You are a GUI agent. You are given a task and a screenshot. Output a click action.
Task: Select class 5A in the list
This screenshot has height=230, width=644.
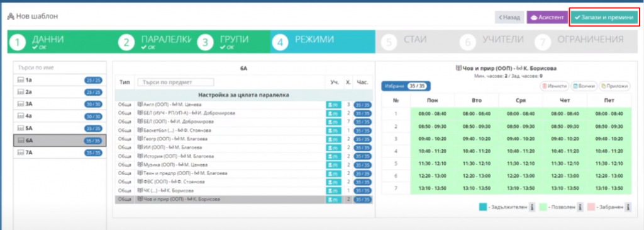point(60,128)
